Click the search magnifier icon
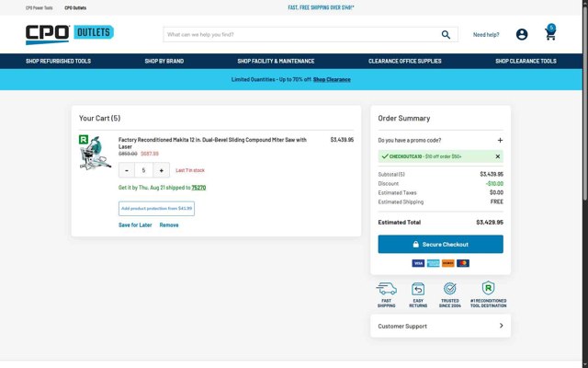588x368 pixels. pos(446,35)
